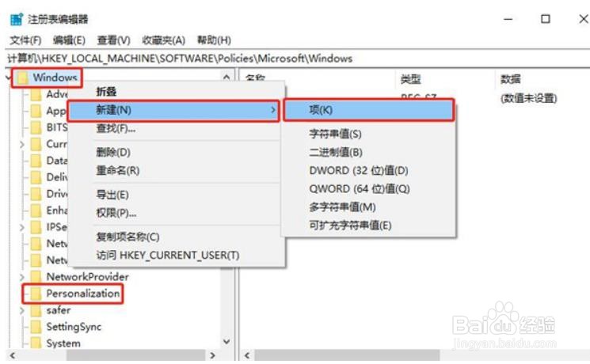
Task: Click the Data folder icon
Action: coord(36,161)
